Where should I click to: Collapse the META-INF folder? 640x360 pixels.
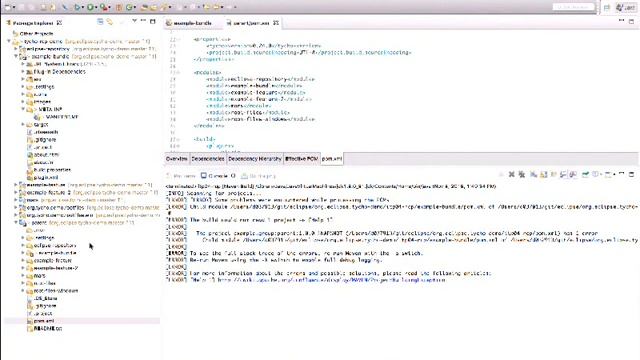[23, 109]
